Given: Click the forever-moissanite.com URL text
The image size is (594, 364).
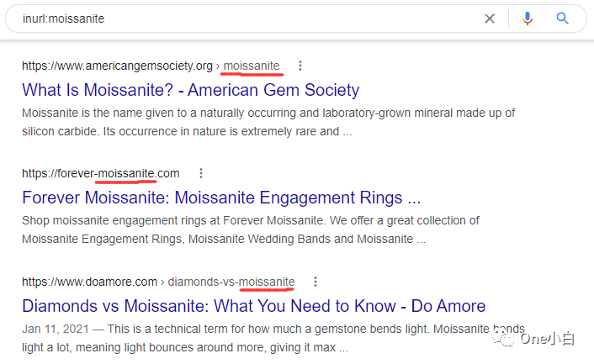Looking at the screenshot, I should (100, 173).
